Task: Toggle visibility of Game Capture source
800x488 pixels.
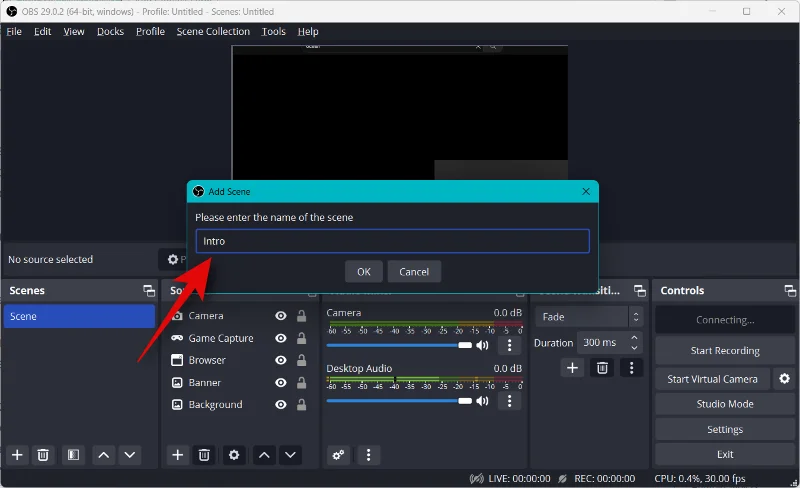Action: click(281, 338)
